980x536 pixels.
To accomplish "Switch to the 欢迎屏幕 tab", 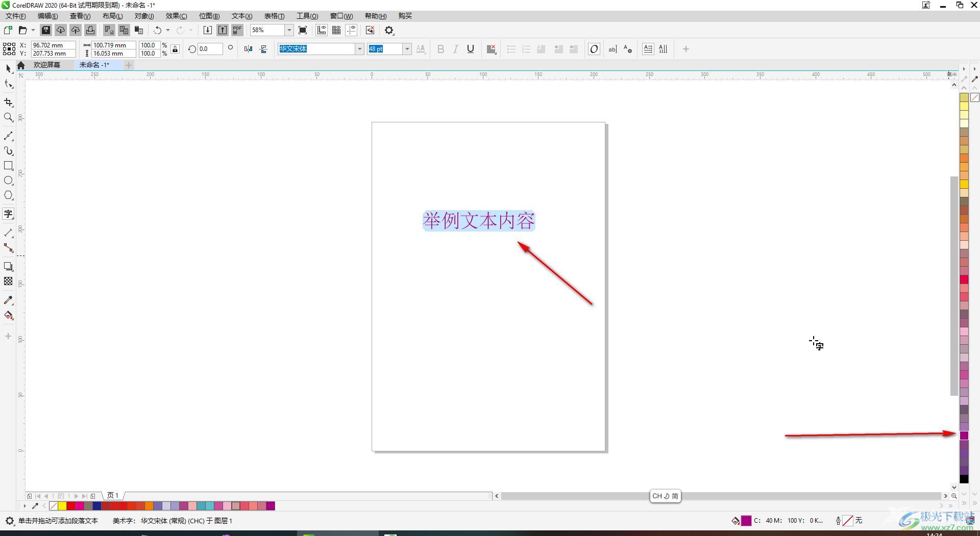I will coord(47,65).
